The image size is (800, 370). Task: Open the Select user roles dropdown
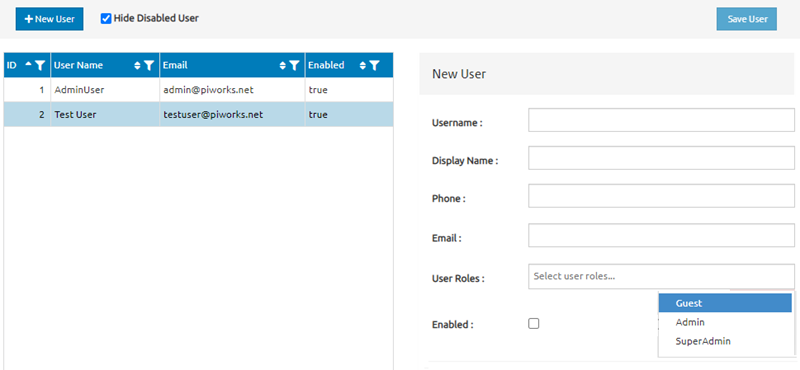661,277
